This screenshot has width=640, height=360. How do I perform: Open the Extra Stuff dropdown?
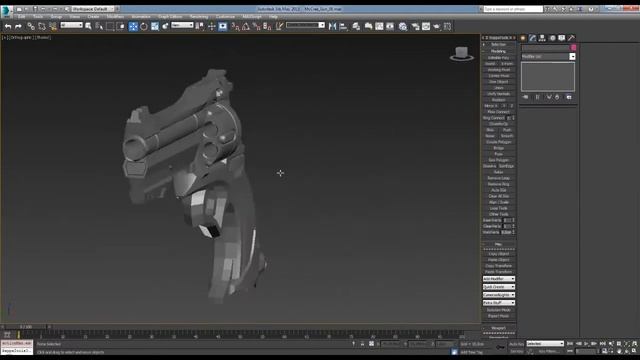tap(499, 303)
